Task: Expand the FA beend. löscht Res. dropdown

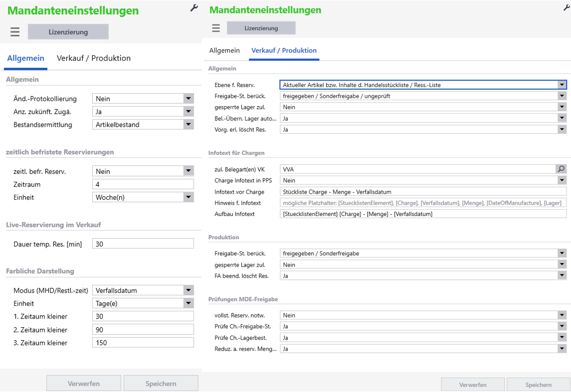Action: click(562, 276)
